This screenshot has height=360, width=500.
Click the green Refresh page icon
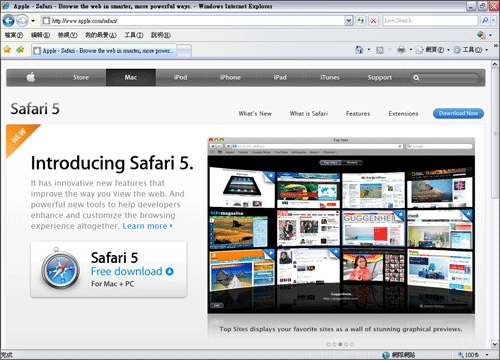pyautogui.click(x=361, y=21)
